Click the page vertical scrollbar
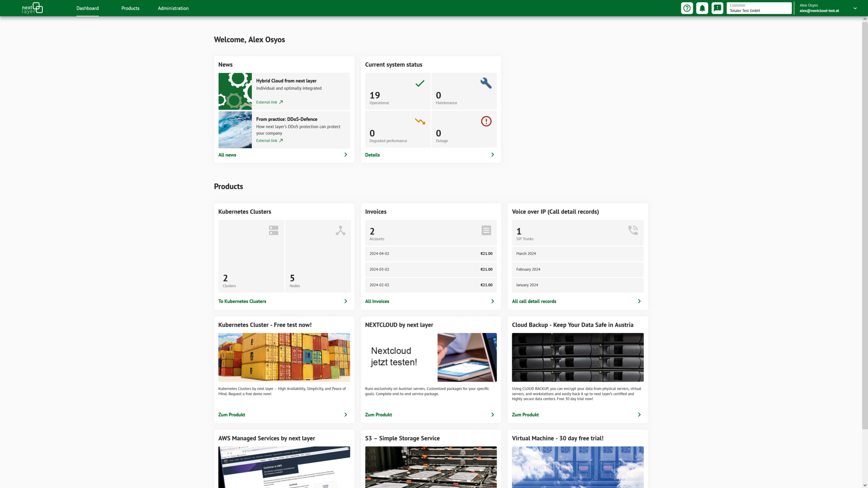Viewport: 868px width, 488px height. [864, 226]
